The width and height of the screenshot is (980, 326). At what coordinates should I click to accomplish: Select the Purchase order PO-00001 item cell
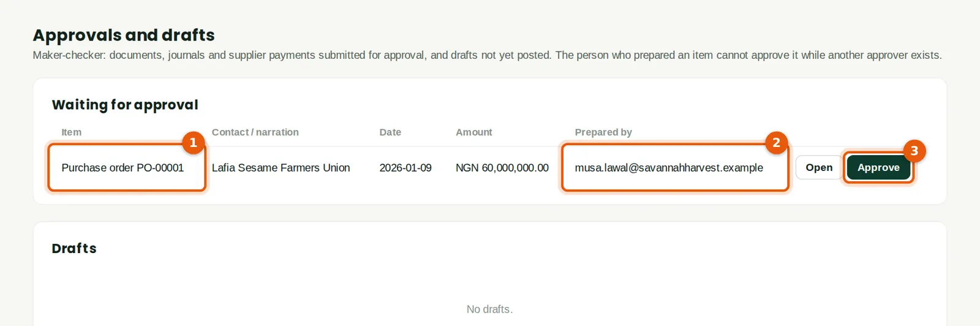[x=126, y=167]
